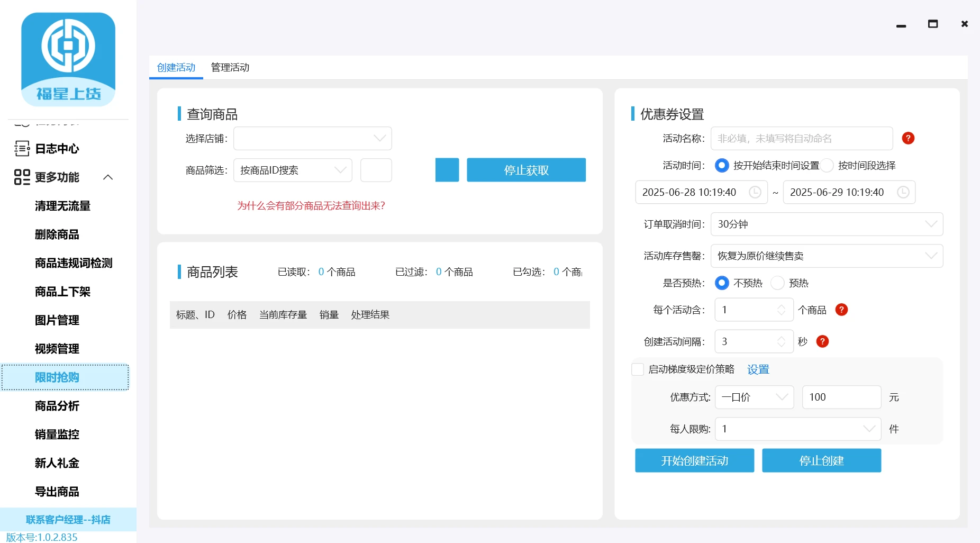Image resolution: width=980 pixels, height=543 pixels.
Task: Click help icon beside 个商品 label
Action: point(841,310)
